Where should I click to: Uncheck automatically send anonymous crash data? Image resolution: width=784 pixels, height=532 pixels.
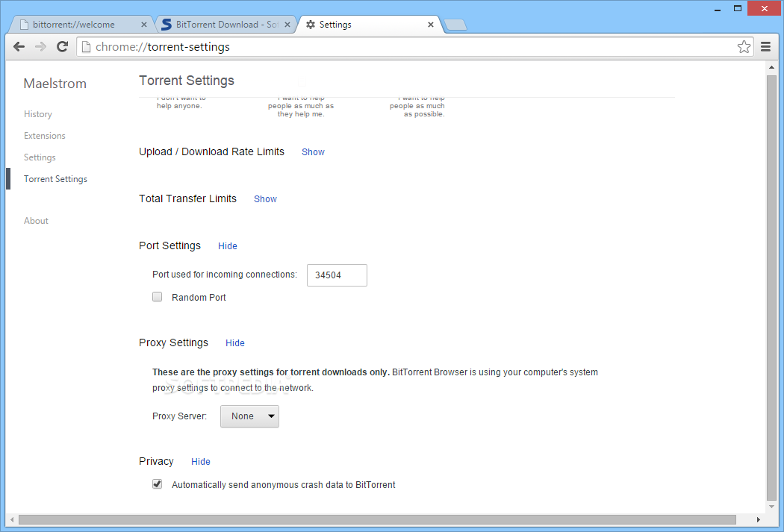click(157, 484)
